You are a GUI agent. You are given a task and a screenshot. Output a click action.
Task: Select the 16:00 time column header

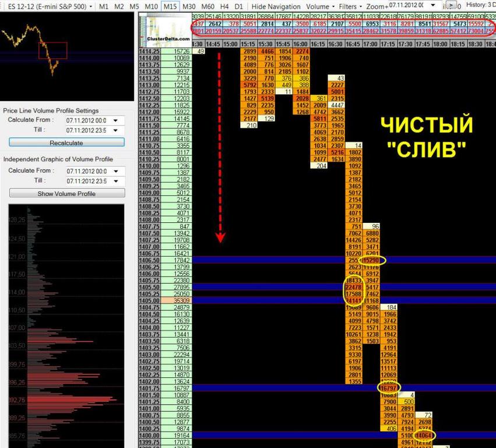(x=300, y=44)
